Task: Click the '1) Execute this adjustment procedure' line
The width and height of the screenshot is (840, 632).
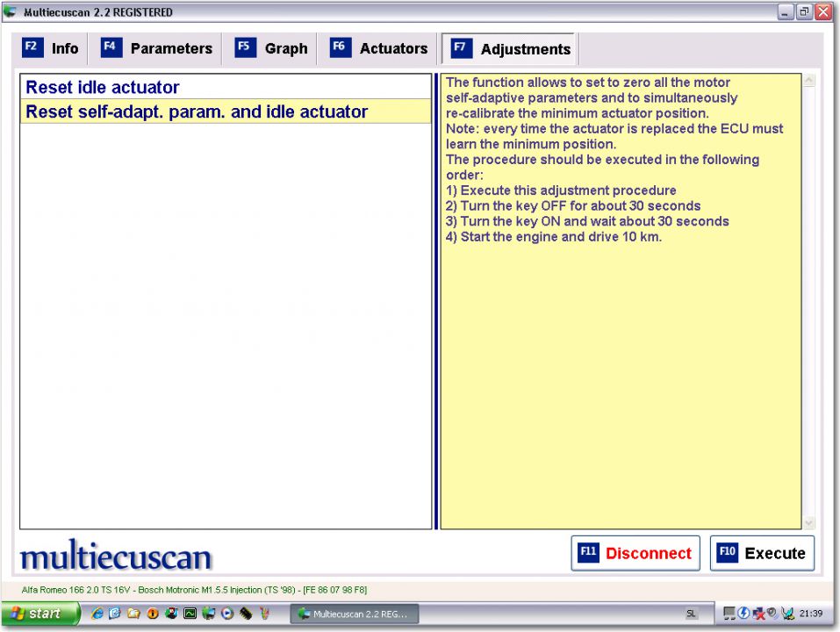Action: 561,190
